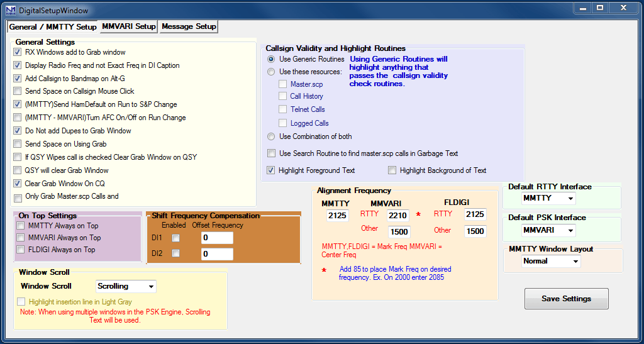Open Default PSK Interface dropdown

tap(548, 230)
